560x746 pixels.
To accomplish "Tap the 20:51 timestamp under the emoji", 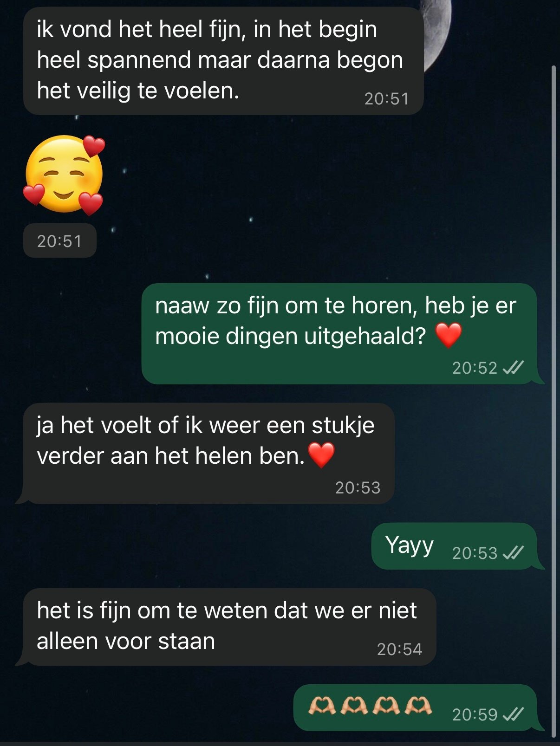I will coord(59,241).
